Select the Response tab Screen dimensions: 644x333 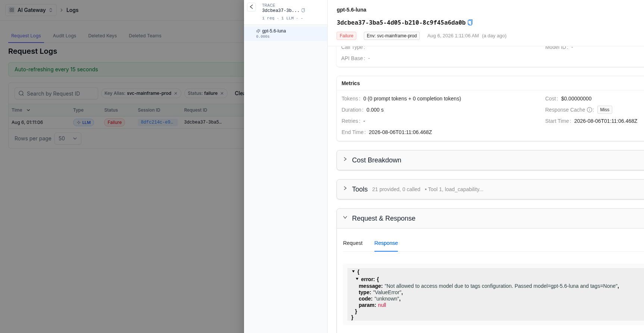(386, 243)
